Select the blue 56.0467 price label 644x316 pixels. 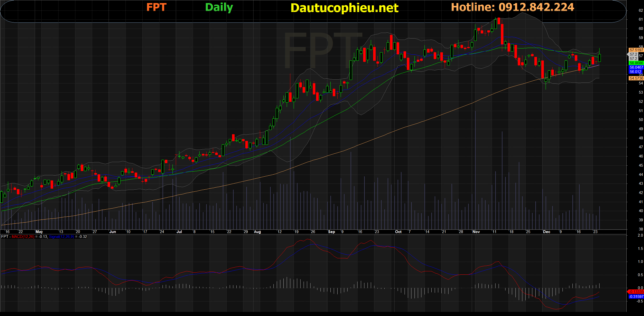636,67
